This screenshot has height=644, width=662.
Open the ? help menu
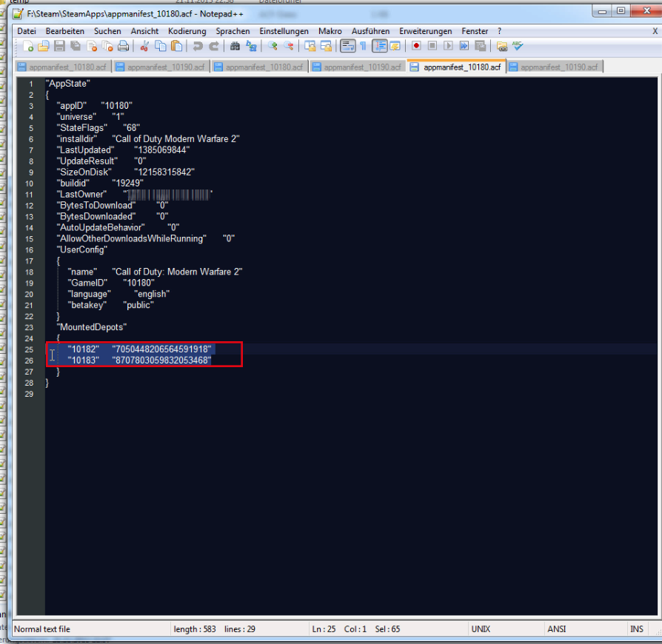click(x=499, y=31)
